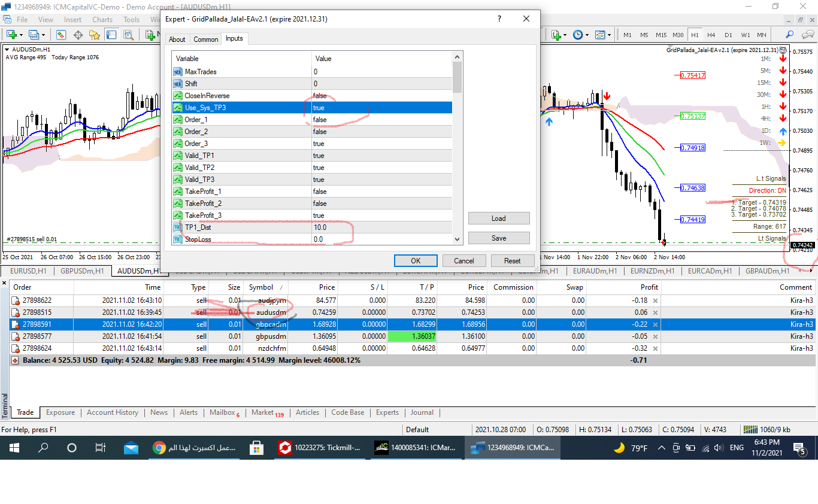The width and height of the screenshot is (818, 504).
Task: Open the Experts terminal tab
Action: [x=387, y=412]
